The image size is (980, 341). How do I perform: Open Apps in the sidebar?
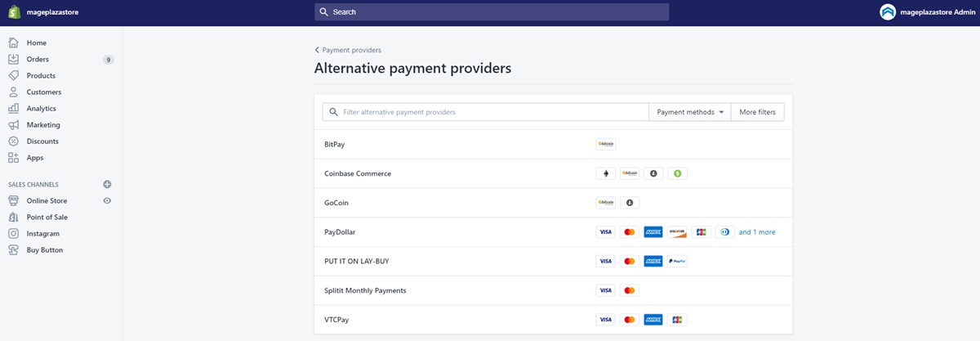[35, 157]
